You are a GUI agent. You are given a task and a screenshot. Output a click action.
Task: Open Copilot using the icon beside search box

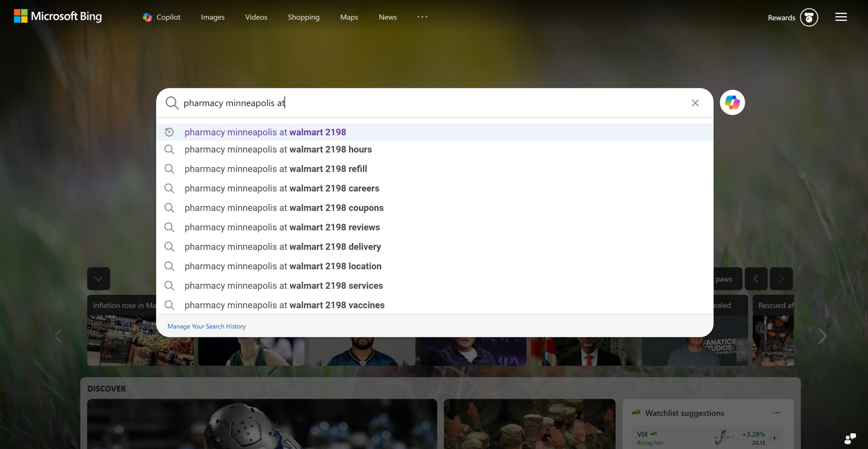pyautogui.click(x=732, y=102)
